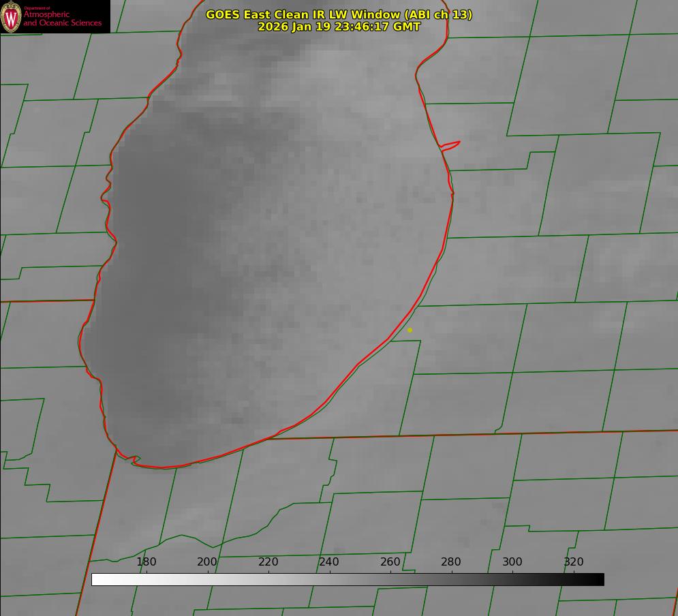Image resolution: width=678 pixels, height=616 pixels.
Task: Select the 220 tick label on the colorbar
Action: tap(268, 562)
